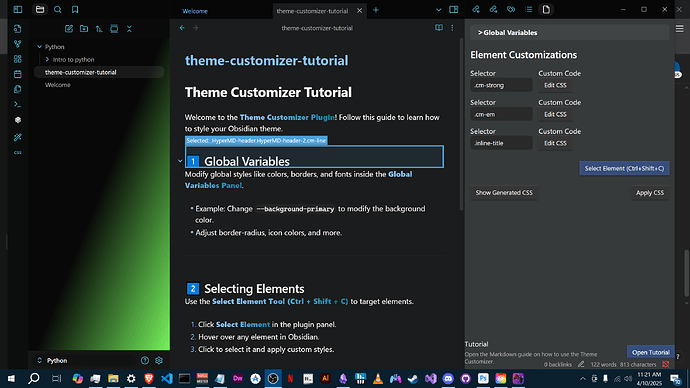Navigate forward in the note history

[195, 28]
